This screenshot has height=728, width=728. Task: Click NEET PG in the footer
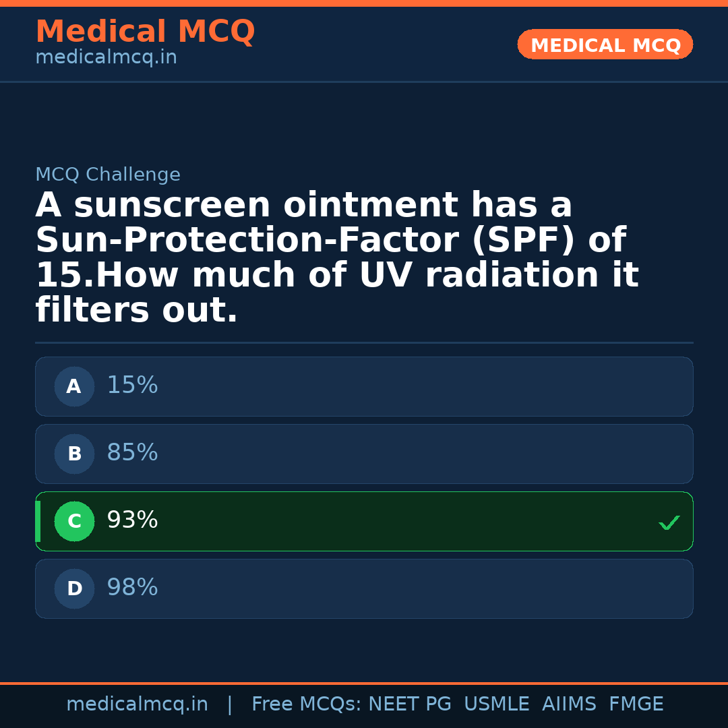tap(410, 704)
